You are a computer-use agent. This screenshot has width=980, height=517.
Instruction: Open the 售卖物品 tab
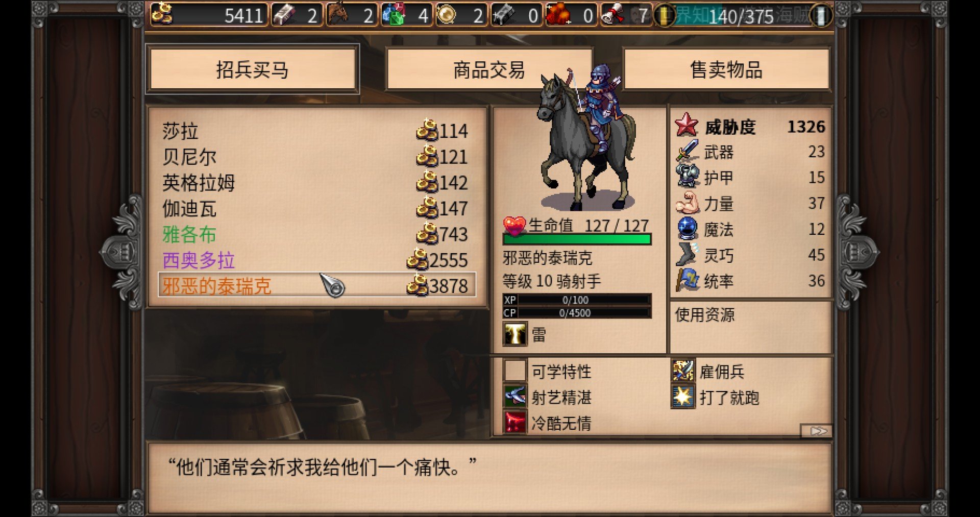(x=727, y=69)
